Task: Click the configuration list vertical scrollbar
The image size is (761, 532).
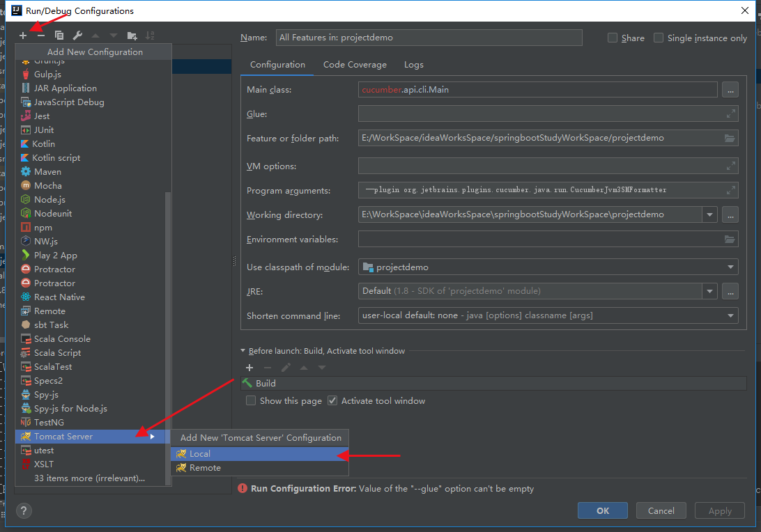Action: [169, 338]
